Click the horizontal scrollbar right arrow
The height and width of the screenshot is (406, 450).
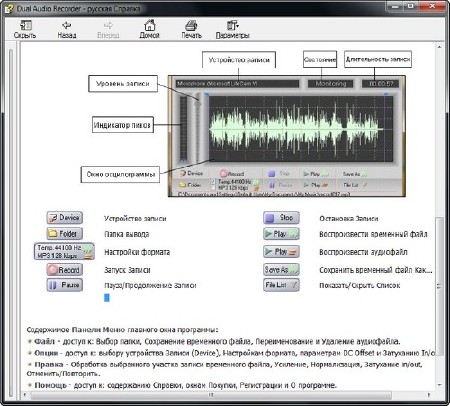pos(429,395)
